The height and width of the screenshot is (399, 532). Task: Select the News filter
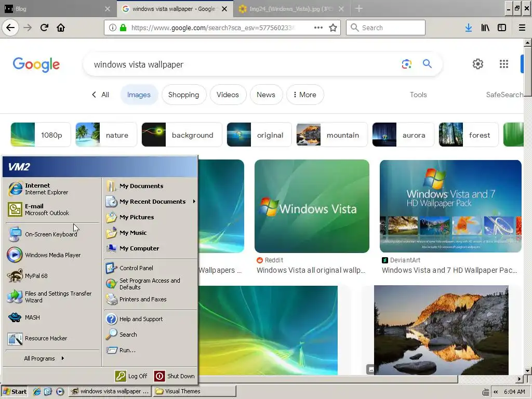[x=266, y=95]
